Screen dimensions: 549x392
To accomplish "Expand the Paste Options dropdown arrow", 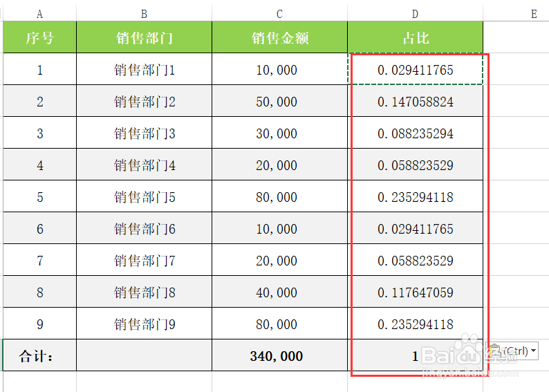I will 534,351.
